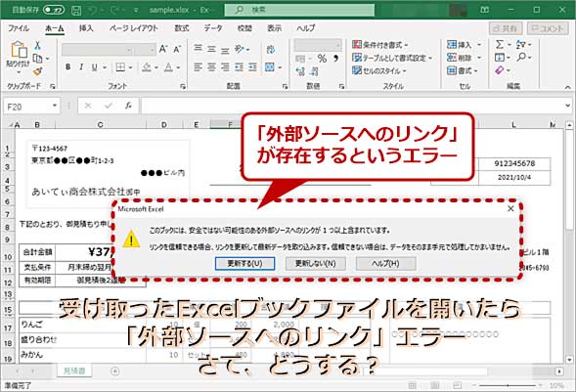576x392 pixels.
Task: Switch to the View tab
Action: pos(274,28)
